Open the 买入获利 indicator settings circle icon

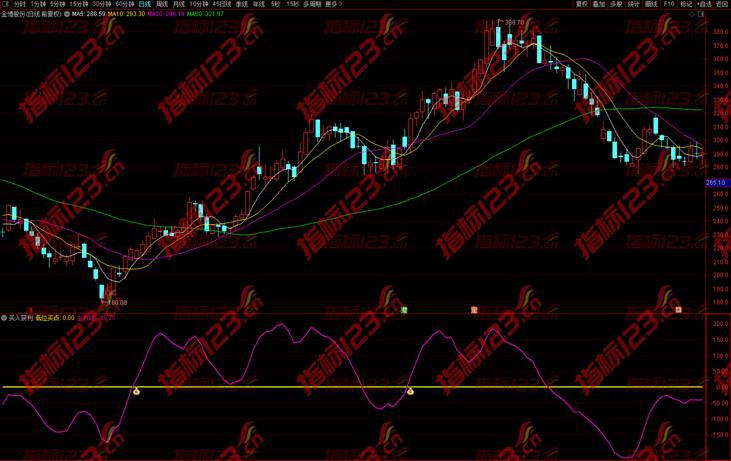[4, 317]
